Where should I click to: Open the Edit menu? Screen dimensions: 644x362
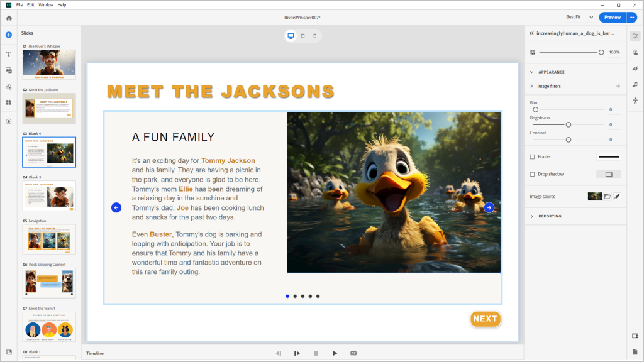[31, 4]
